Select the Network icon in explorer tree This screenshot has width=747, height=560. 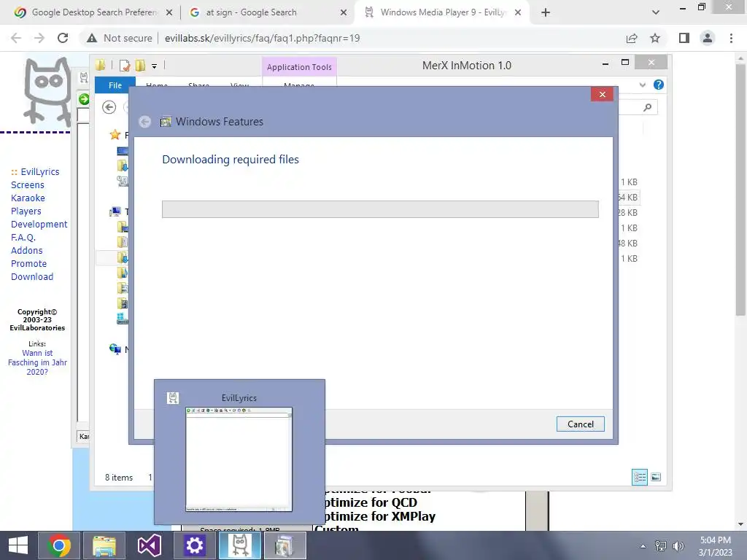[x=115, y=349]
